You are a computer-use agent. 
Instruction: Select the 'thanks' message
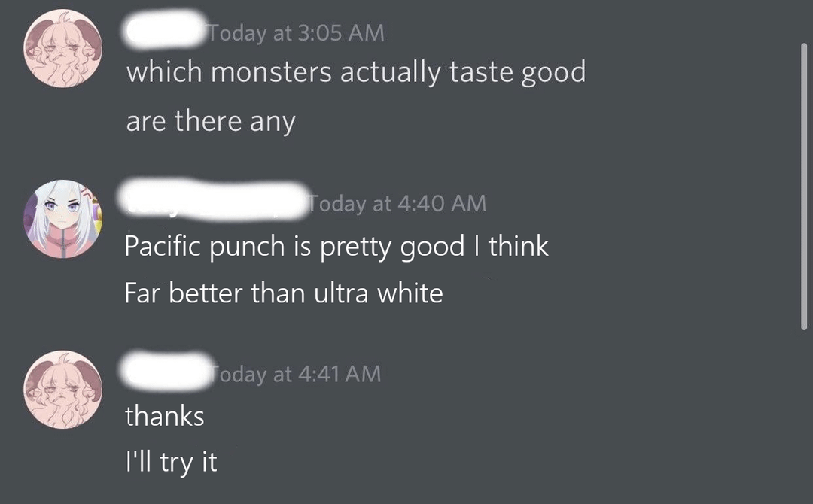click(x=165, y=415)
